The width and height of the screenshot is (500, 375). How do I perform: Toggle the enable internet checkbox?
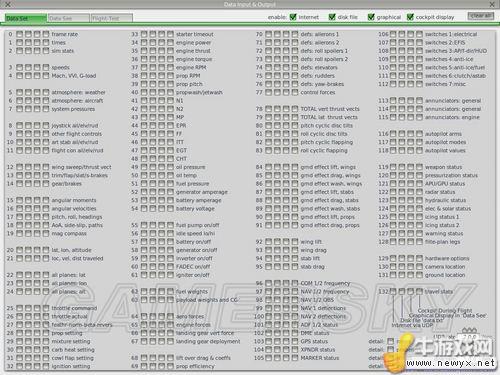(x=293, y=17)
